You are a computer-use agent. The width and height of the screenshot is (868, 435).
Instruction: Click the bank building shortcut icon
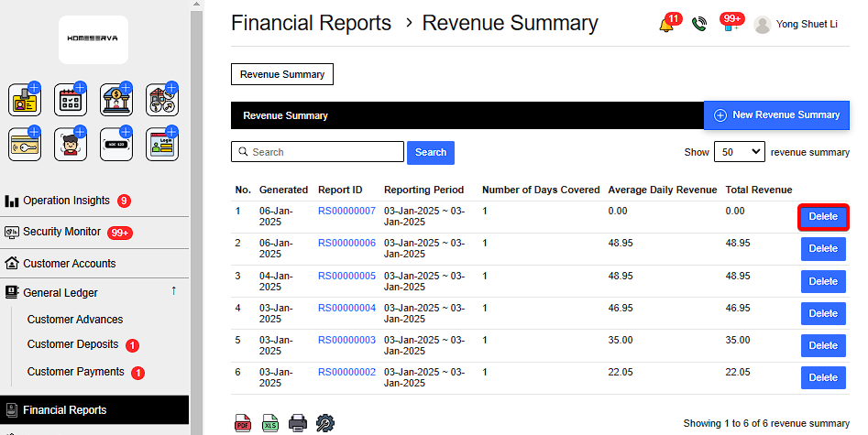[115, 100]
